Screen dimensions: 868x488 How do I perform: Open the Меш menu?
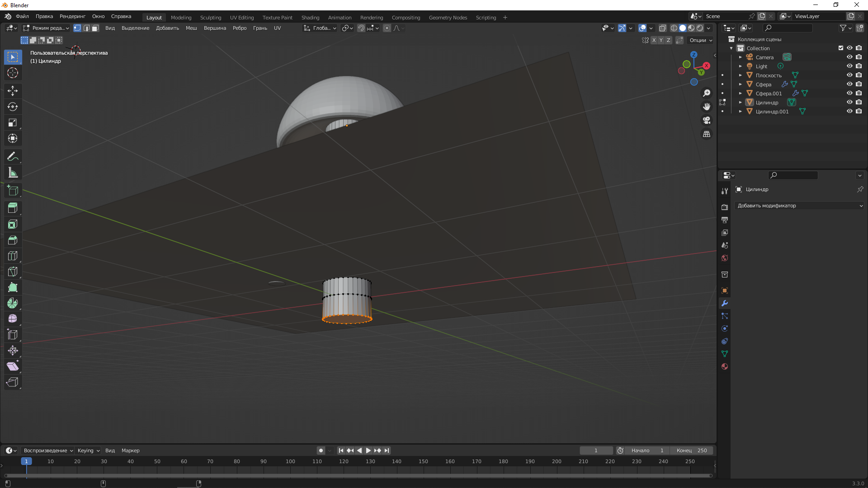click(191, 28)
